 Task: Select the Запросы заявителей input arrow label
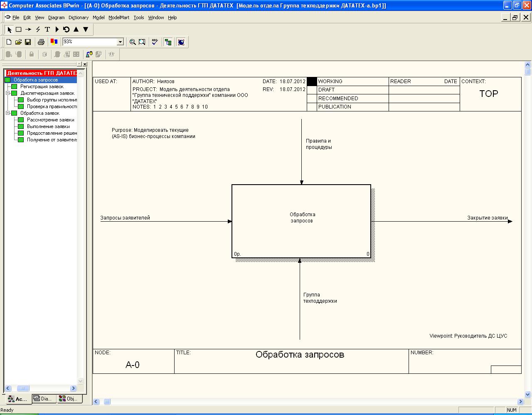[125, 218]
